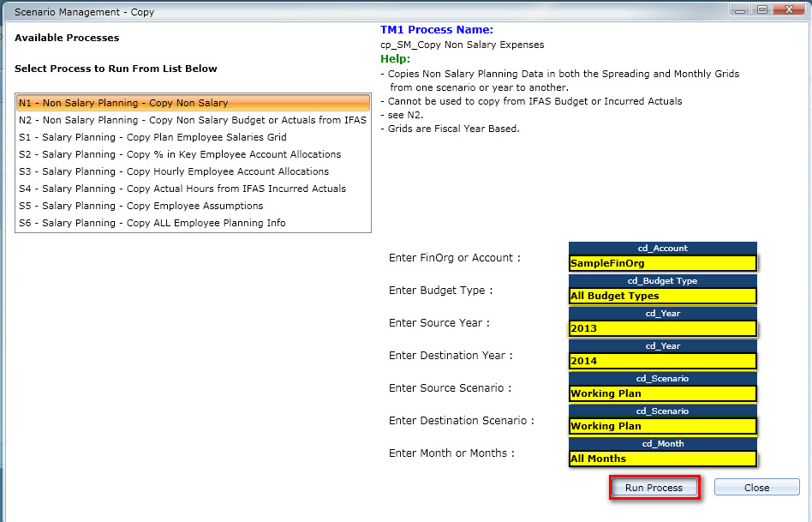Click the Enter Source Year label
Screen dimensions: 812x522
pos(439,322)
